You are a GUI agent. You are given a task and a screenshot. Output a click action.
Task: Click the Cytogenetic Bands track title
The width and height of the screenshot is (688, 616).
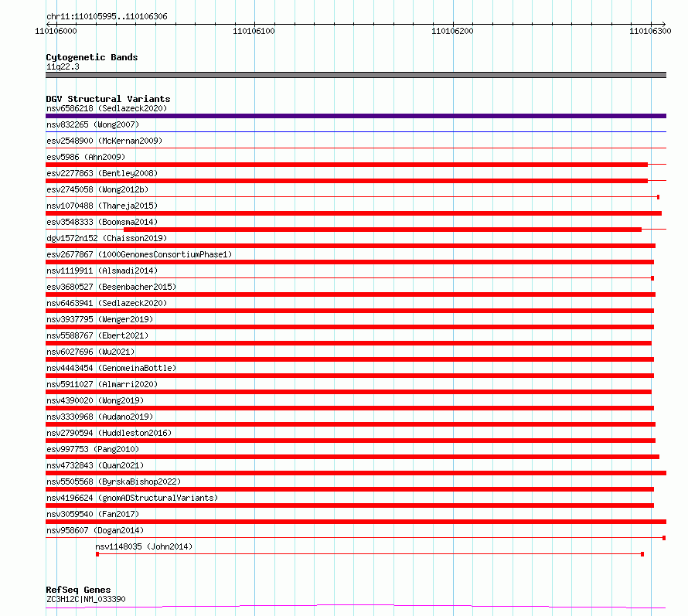[x=92, y=57]
